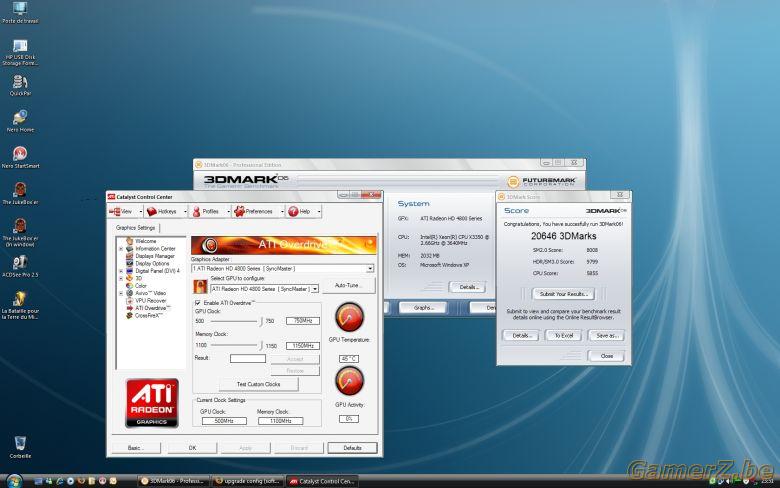Launch the QuickPar desktop shortcut
Viewport: 780px width, 488px height.
(x=20, y=85)
